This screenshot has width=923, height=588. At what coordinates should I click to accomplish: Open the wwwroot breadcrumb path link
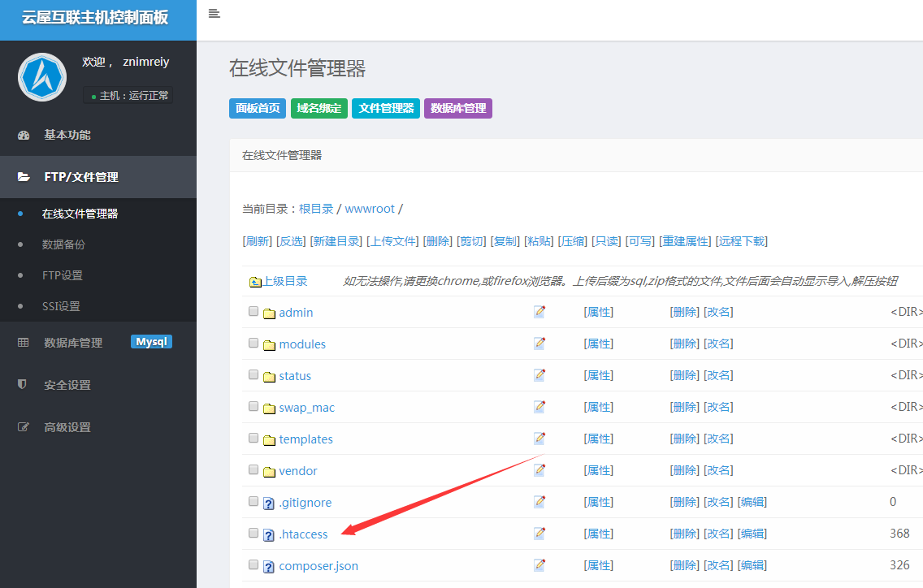pyautogui.click(x=370, y=209)
